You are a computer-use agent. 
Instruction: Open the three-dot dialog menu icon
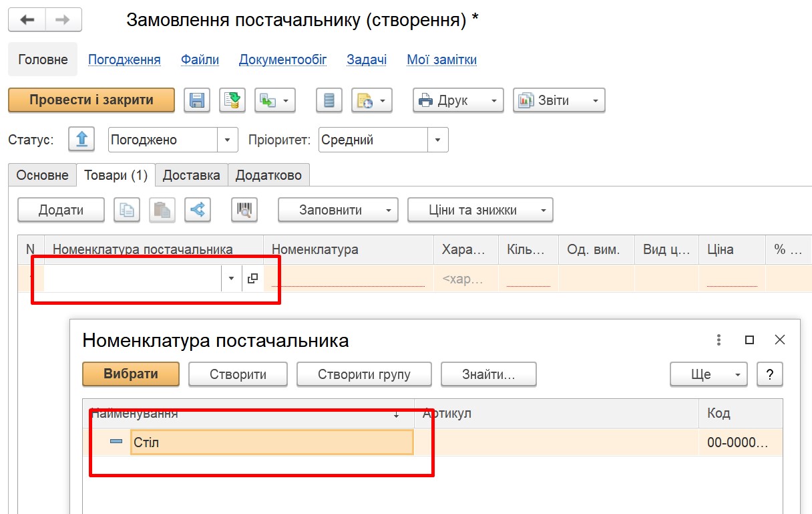coord(719,340)
